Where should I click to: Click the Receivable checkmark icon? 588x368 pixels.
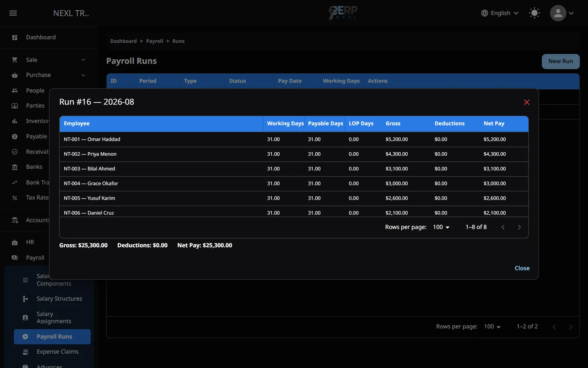click(x=15, y=152)
